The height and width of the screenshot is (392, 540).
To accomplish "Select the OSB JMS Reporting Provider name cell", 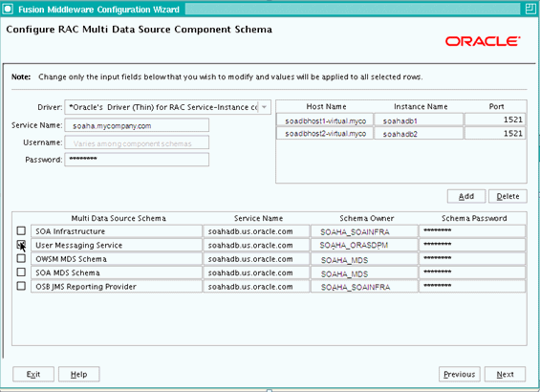I will [117, 286].
